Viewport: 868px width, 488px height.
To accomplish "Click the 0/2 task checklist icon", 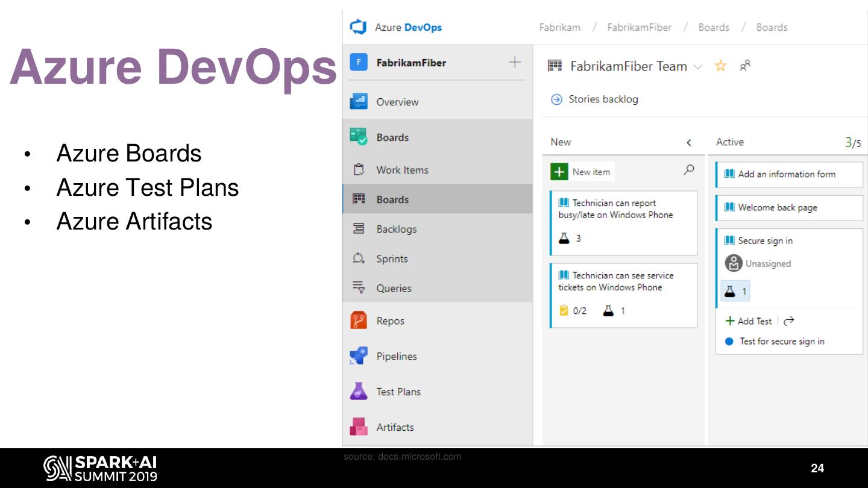I will 564,311.
